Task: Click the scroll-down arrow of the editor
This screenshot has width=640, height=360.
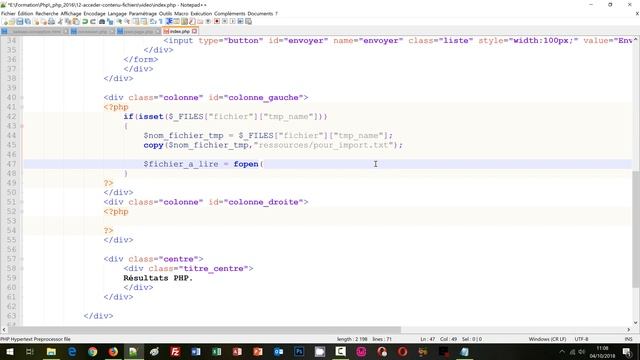Action: click(636, 322)
